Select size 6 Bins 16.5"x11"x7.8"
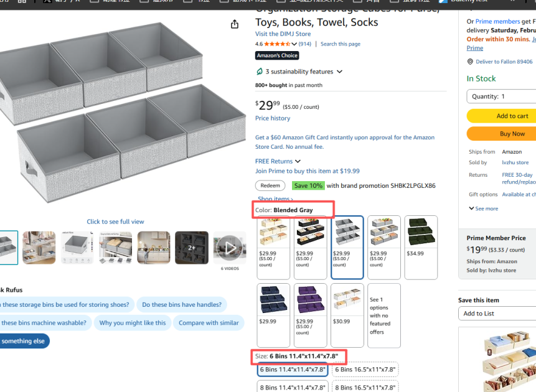The height and width of the screenshot is (392, 536). (365, 370)
